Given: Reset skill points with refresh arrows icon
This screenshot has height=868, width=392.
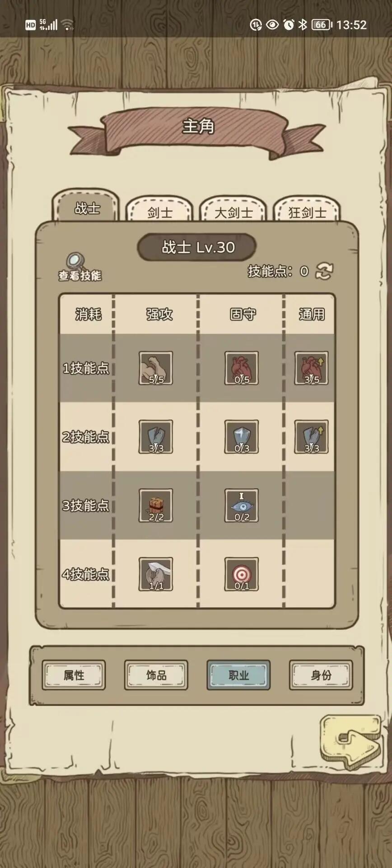Looking at the screenshot, I should click(x=324, y=271).
